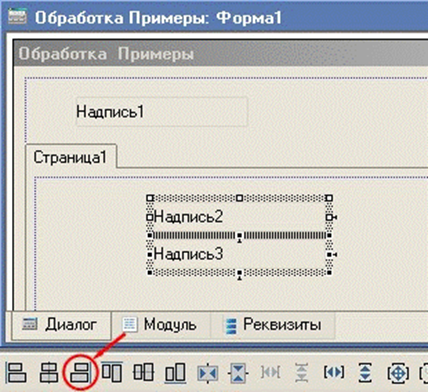This screenshot has width=428, height=392.
Task: Click the align bottom edges icon
Action: 175,372
